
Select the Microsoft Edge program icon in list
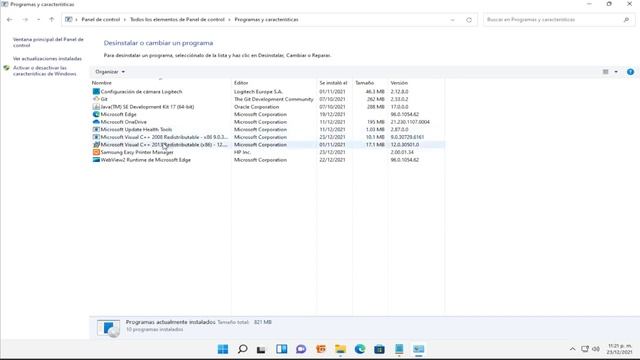pos(96,114)
